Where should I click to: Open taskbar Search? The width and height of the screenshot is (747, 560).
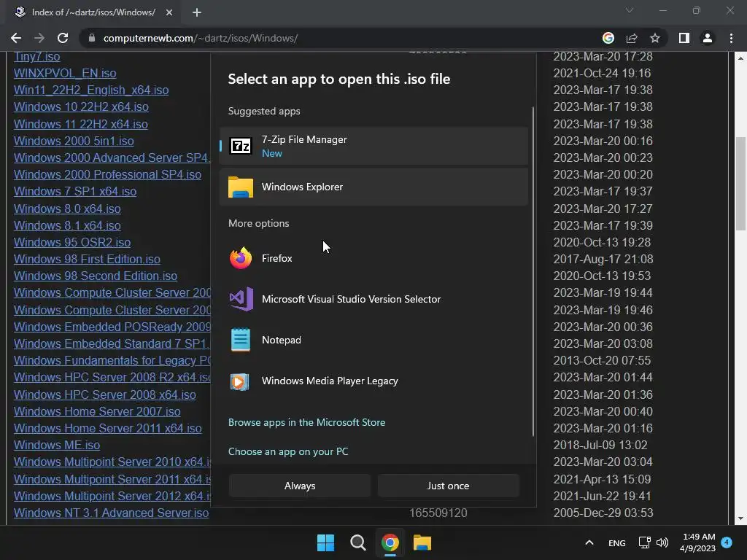click(357, 542)
